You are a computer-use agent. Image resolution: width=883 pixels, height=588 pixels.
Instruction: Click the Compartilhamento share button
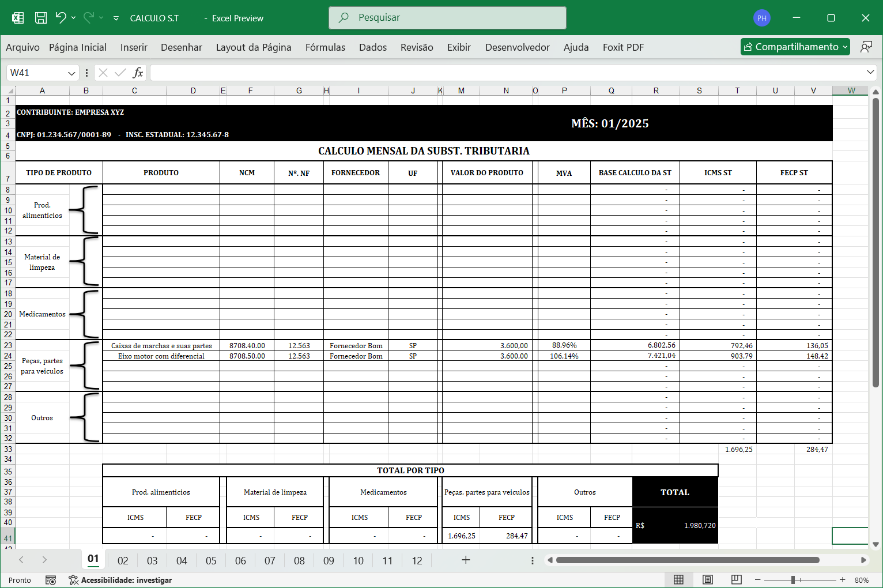click(x=795, y=47)
